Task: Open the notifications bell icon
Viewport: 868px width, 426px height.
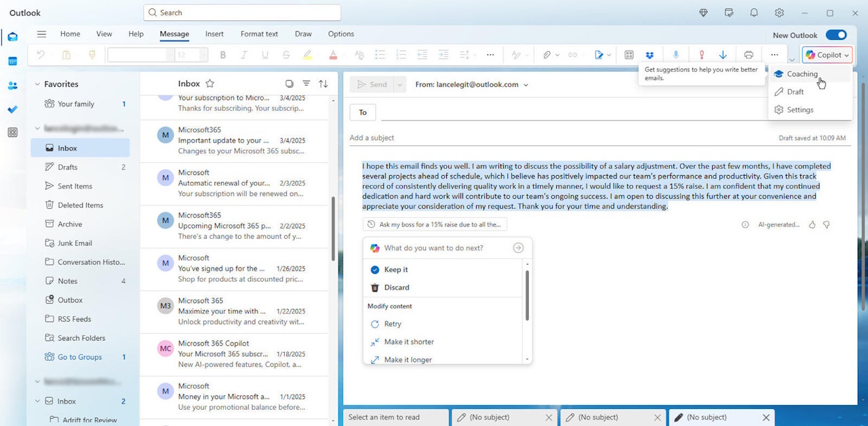Action: (x=754, y=13)
